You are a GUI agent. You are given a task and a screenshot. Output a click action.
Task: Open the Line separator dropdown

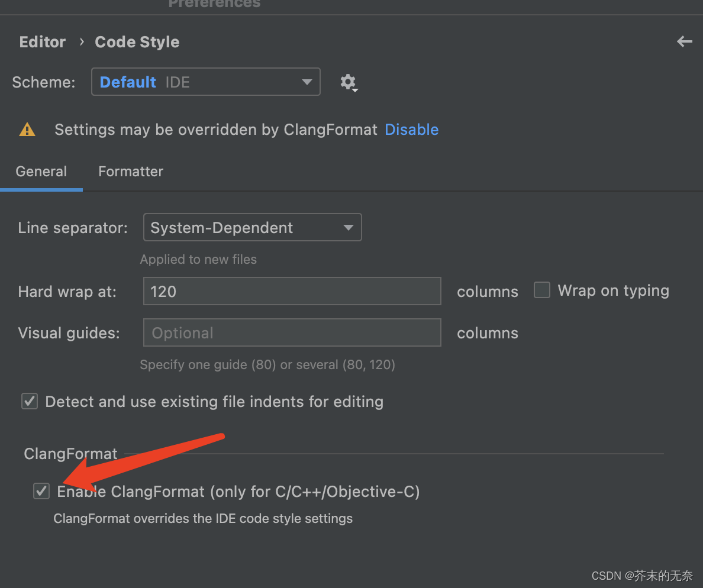(x=252, y=227)
